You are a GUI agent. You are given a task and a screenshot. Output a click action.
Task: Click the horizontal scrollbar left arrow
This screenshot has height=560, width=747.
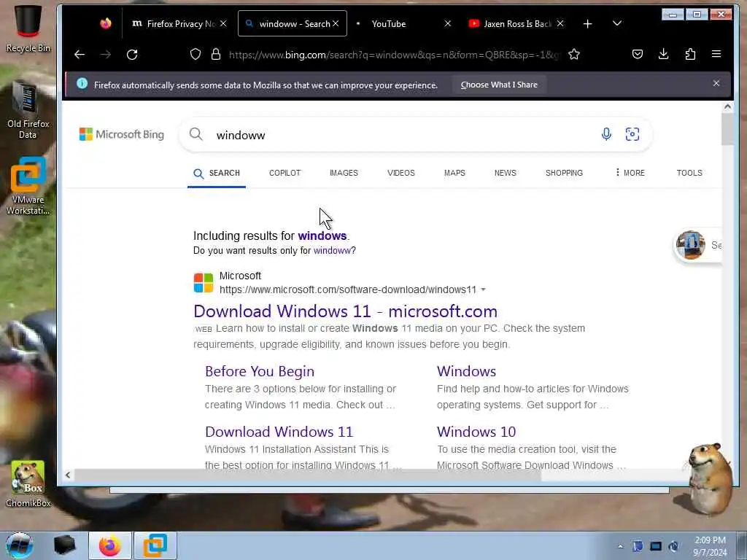coord(68,475)
